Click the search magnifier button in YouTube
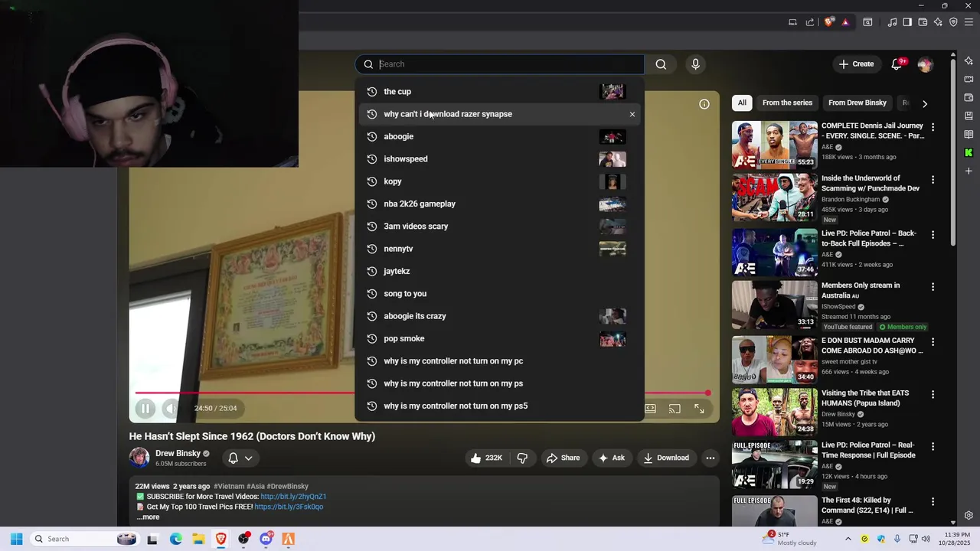 point(661,64)
